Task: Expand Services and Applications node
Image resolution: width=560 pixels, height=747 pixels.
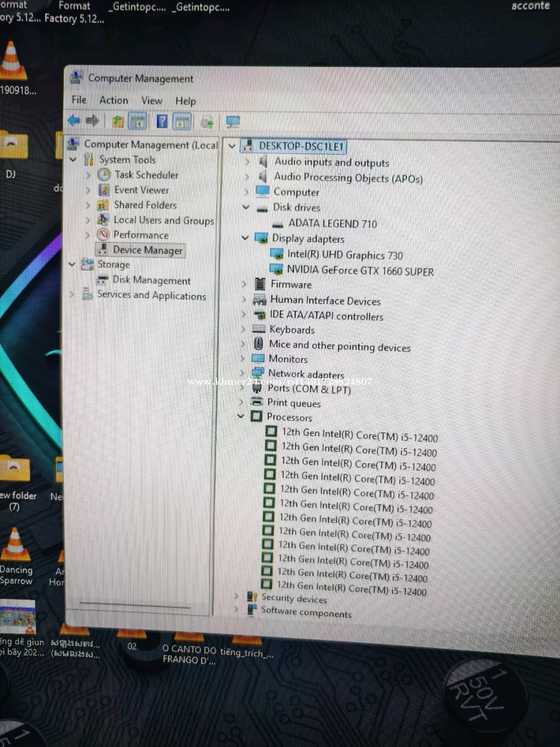Action: click(x=72, y=294)
